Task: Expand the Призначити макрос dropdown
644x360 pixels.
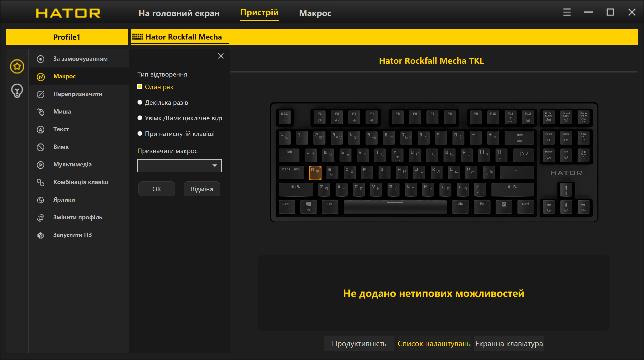Action: (x=215, y=166)
